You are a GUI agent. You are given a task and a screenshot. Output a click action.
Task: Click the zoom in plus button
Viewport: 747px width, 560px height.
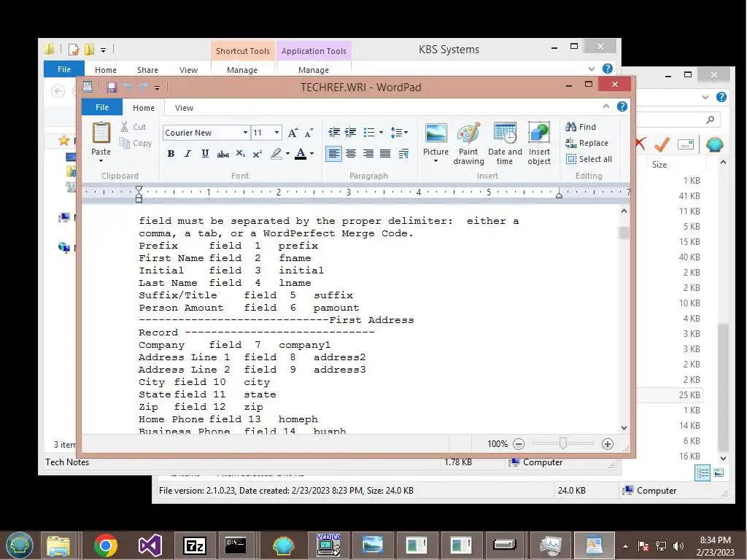(x=608, y=444)
